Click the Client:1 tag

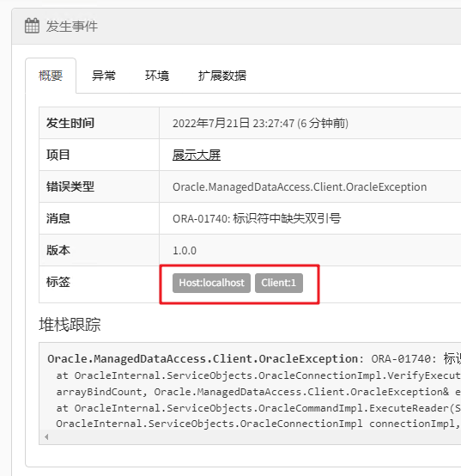(279, 283)
